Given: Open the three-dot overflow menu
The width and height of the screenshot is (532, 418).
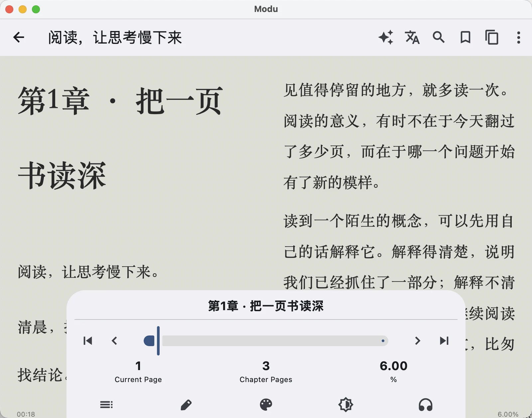Looking at the screenshot, I should pyautogui.click(x=518, y=37).
